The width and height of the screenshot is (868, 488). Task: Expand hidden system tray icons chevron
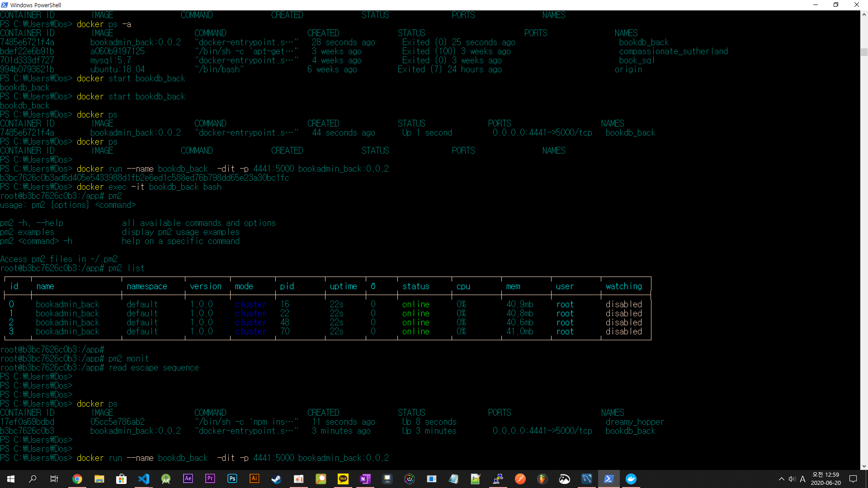(x=781, y=479)
